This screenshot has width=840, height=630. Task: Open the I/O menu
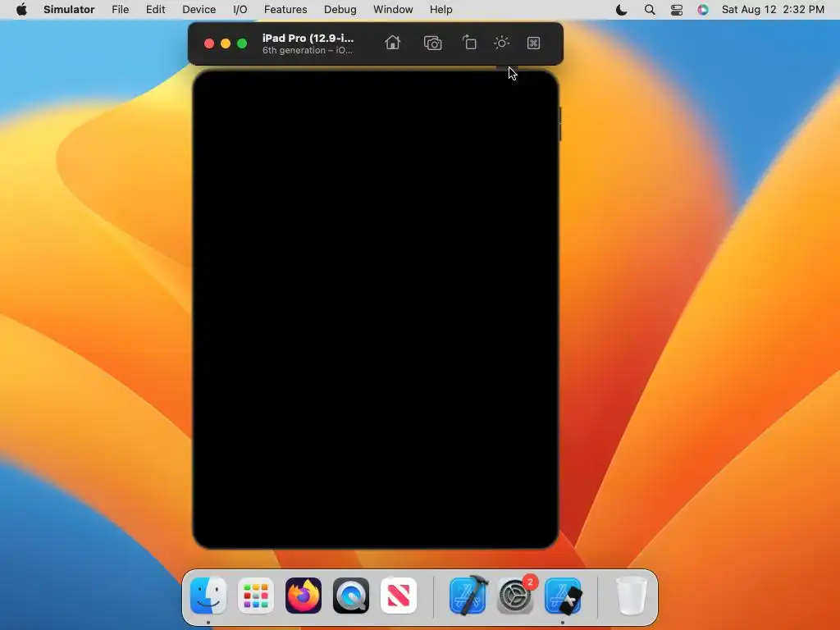(x=240, y=10)
